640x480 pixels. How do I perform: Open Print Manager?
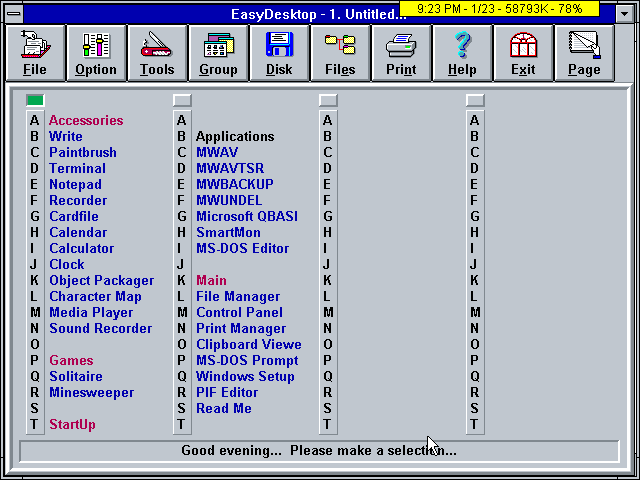click(x=241, y=328)
